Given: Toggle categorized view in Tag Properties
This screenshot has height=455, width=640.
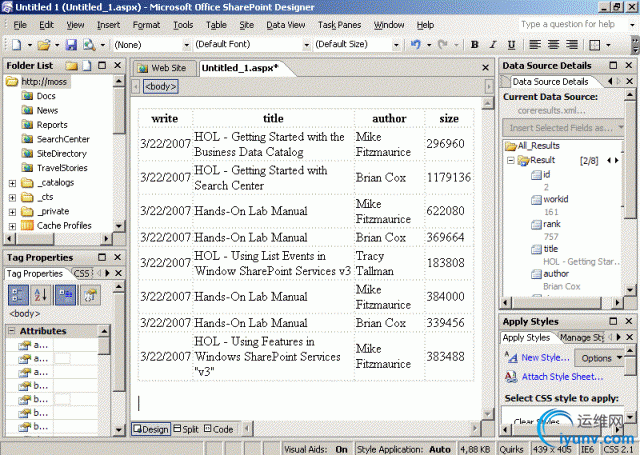Looking at the screenshot, I should coord(18,294).
